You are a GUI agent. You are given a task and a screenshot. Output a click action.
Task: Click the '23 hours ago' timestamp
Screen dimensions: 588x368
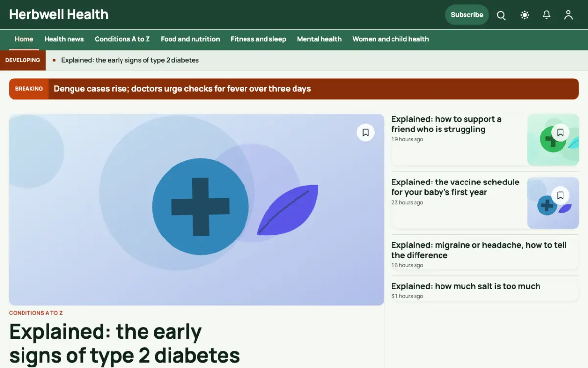click(x=407, y=203)
